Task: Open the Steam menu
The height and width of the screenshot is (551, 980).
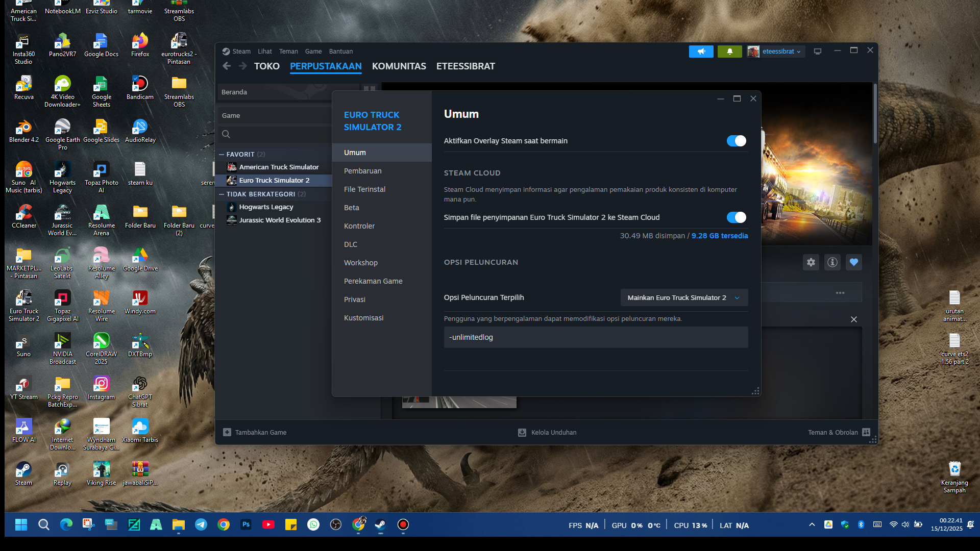Action: [x=241, y=52]
